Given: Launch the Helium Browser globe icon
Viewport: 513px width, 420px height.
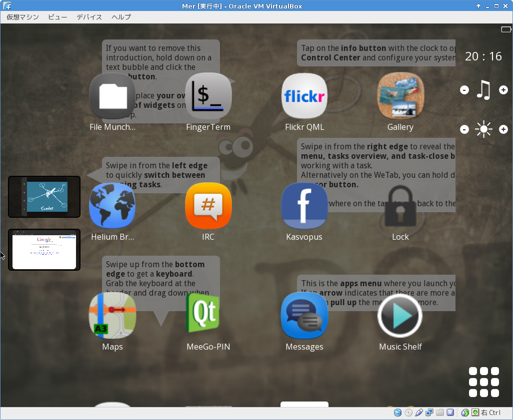Looking at the screenshot, I should click(x=112, y=206).
